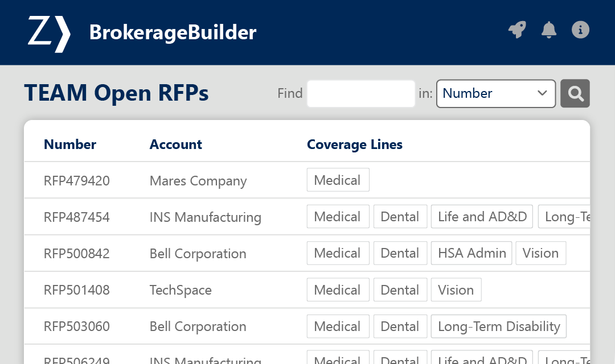Select RFP500842 in the list
The image size is (615, 364).
click(77, 254)
